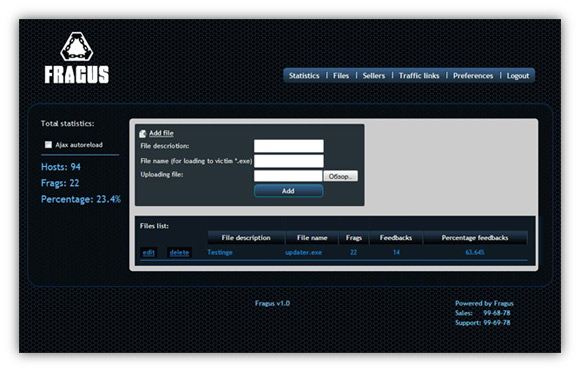The image size is (580, 372).
Task: Focus the File name input field
Action: point(289,161)
